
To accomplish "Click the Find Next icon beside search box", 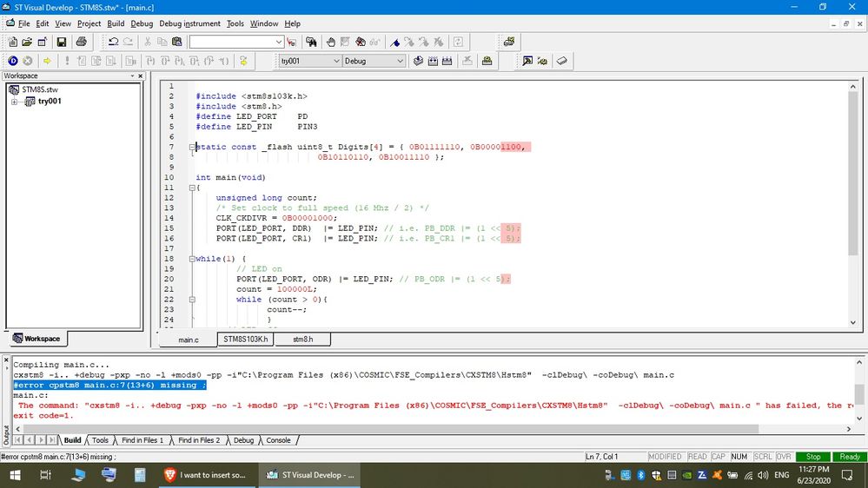I will [292, 42].
